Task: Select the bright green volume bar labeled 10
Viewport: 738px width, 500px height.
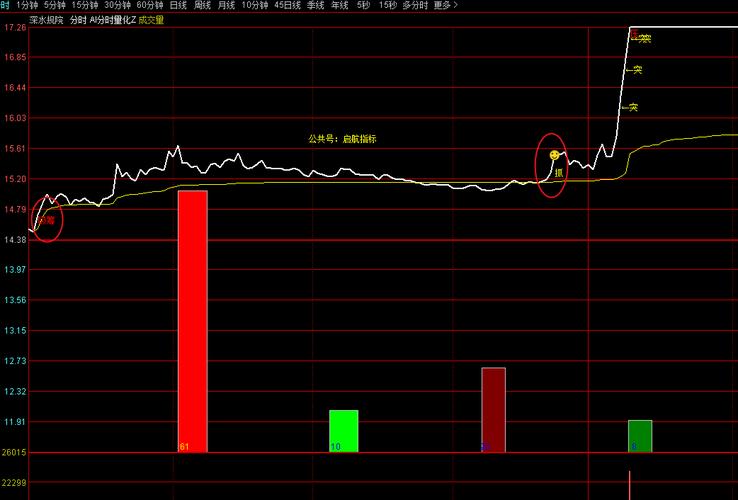Action: click(343, 430)
